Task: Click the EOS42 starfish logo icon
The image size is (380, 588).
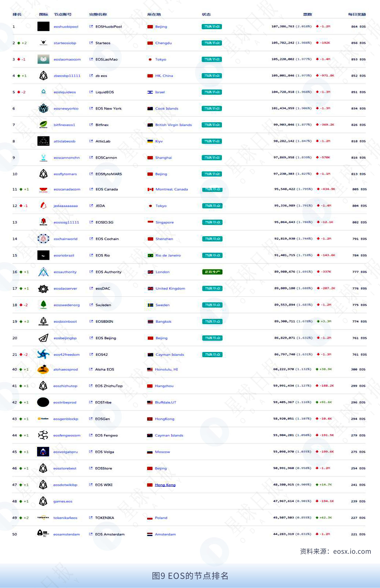Action: point(43,354)
